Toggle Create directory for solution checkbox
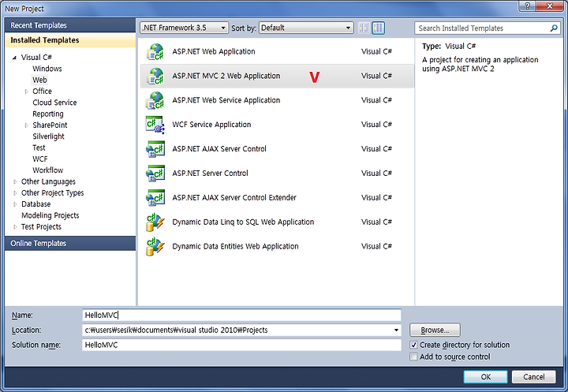The height and width of the screenshot is (392, 568). coord(413,345)
